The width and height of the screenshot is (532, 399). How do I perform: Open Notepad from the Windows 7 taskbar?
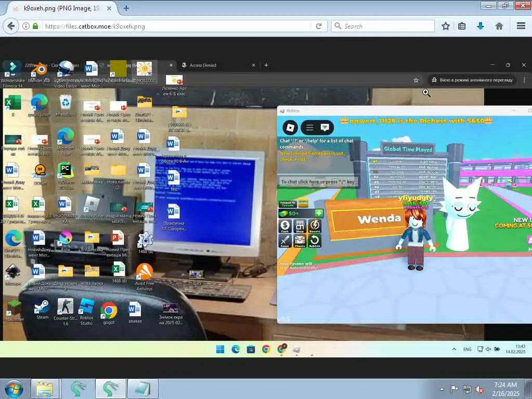tap(143, 389)
